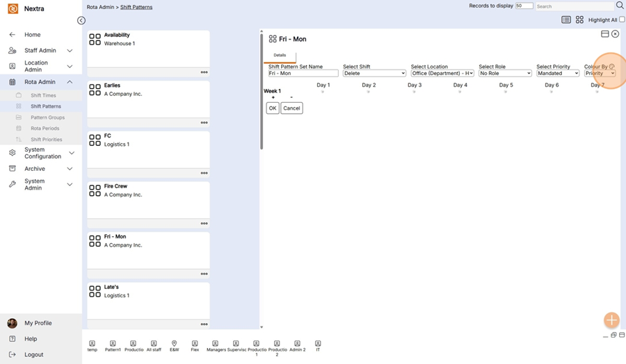This screenshot has height=364, width=626.
Task: Click the OK button
Action: [273, 108]
